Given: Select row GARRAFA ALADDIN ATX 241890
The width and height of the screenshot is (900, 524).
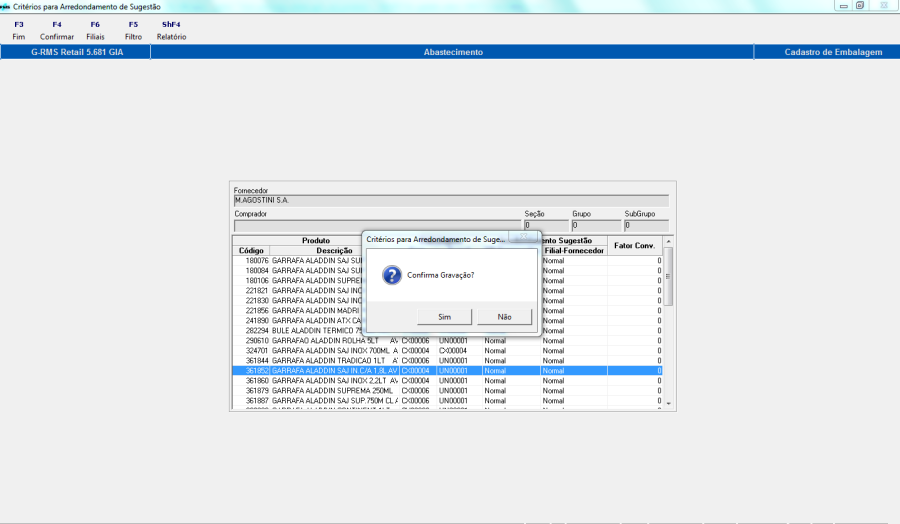Looking at the screenshot, I should [447, 321].
